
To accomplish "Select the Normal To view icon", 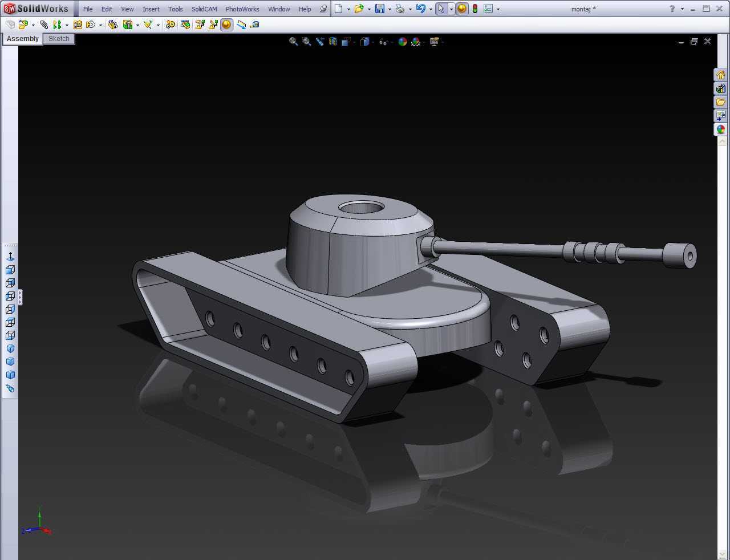I will pyautogui.click(x=10, y=257).
